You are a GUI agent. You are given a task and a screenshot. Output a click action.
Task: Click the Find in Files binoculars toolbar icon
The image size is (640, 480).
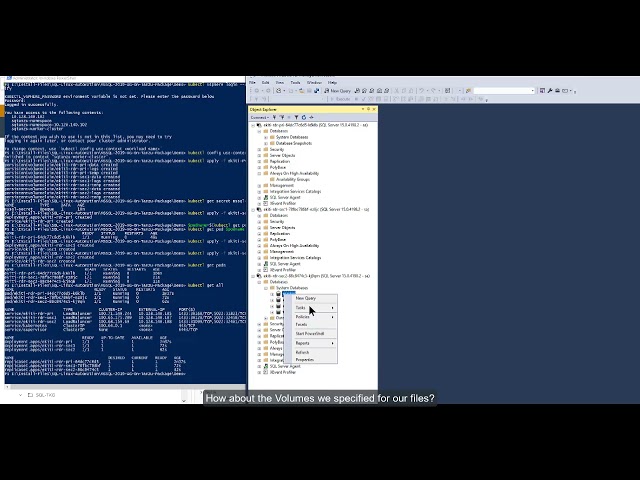click(x=469, y=91)
